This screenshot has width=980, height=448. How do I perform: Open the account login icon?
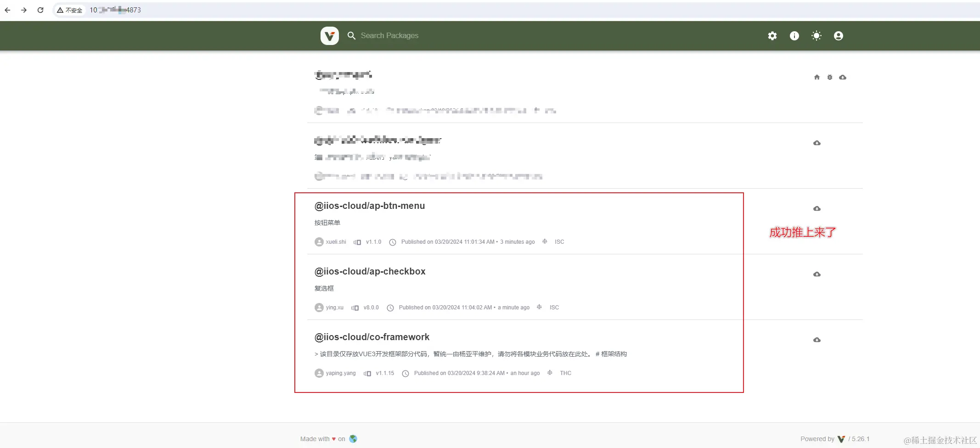click(x=839, y=36)
